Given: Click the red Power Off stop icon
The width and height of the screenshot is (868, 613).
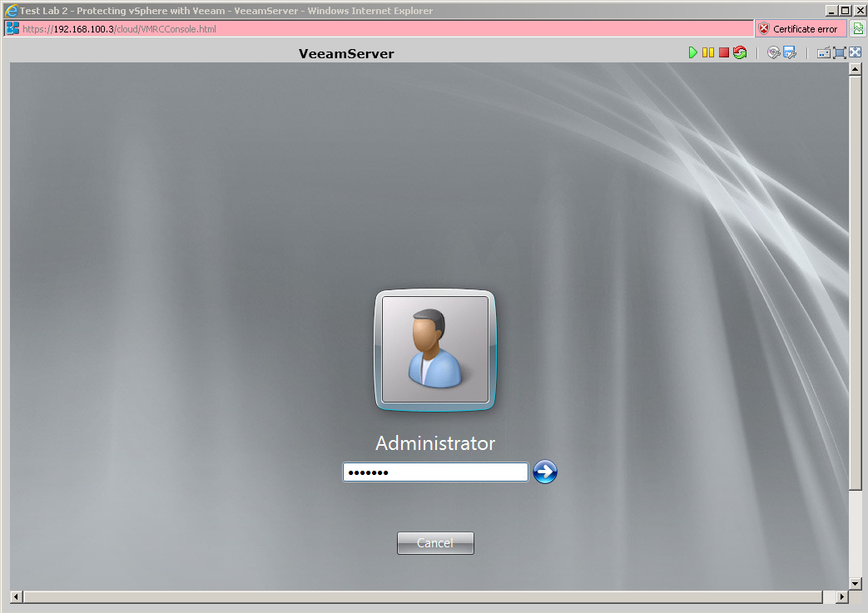Looking at the screenshot, I should point(723,52).
